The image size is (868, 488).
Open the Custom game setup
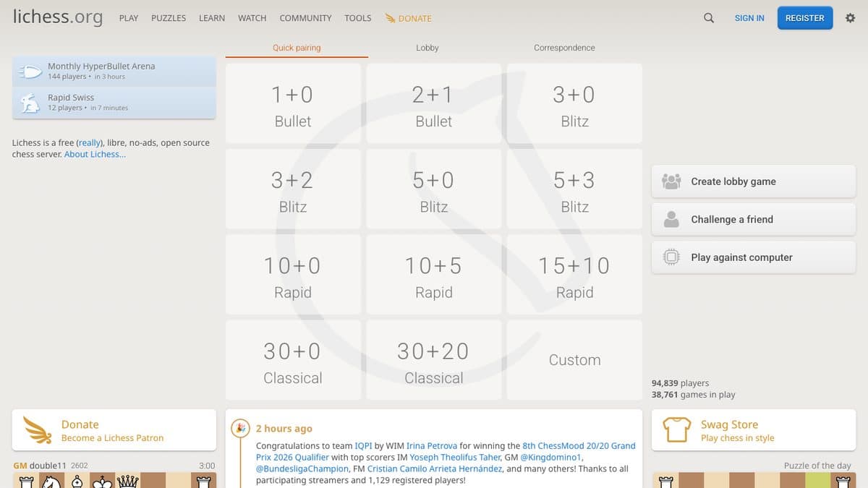[x=575, y=360]
